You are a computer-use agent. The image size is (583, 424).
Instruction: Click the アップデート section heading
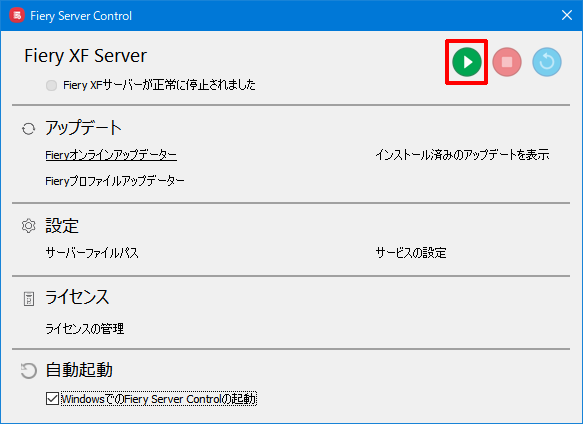coord(83,128)
